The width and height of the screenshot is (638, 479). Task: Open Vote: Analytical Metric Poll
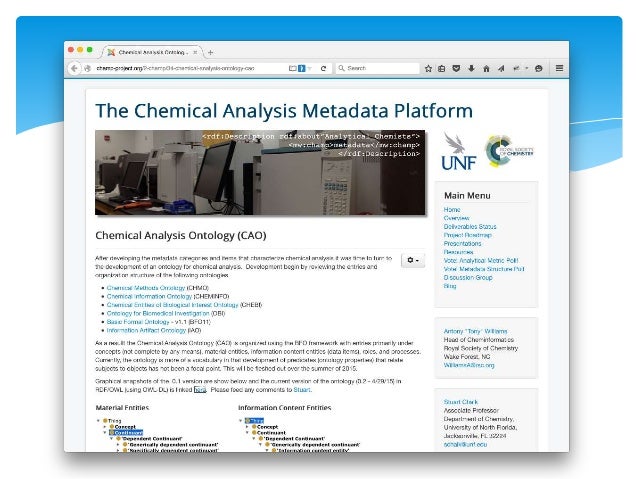(481, 260)
